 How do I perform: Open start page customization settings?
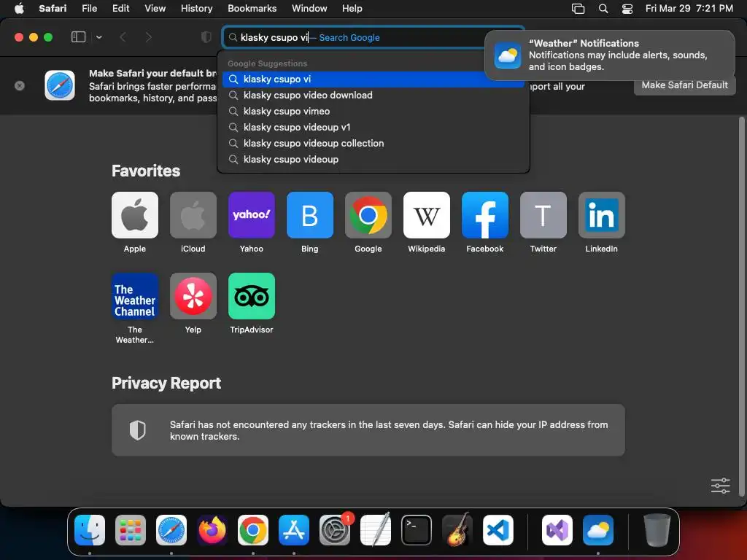(x=720, y=486)
